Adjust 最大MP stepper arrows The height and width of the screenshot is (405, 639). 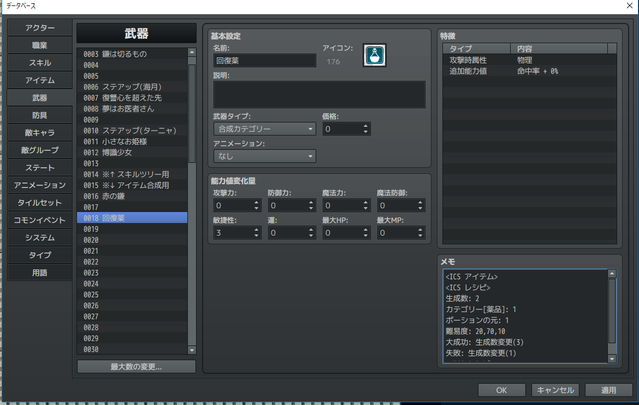(x=420, y=233)
